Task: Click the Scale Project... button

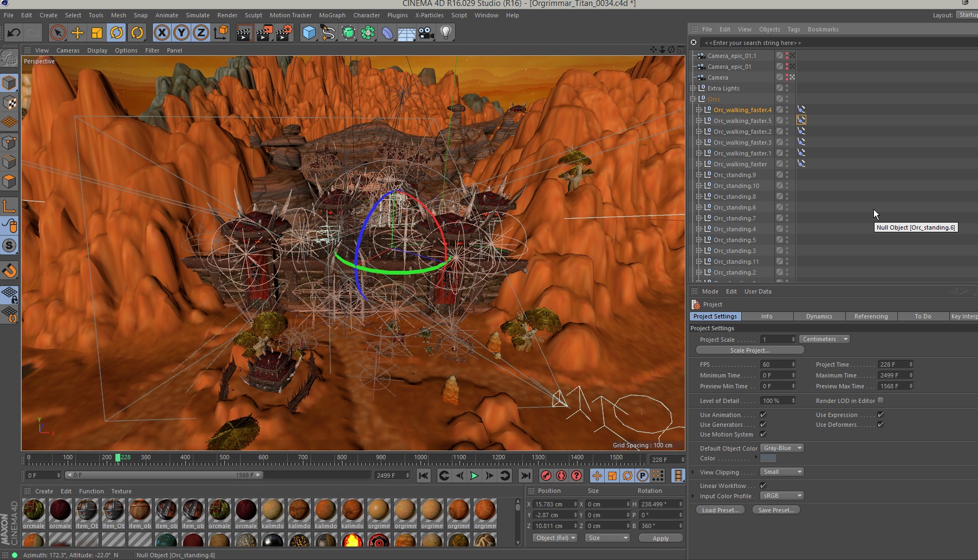Action: 750,350
